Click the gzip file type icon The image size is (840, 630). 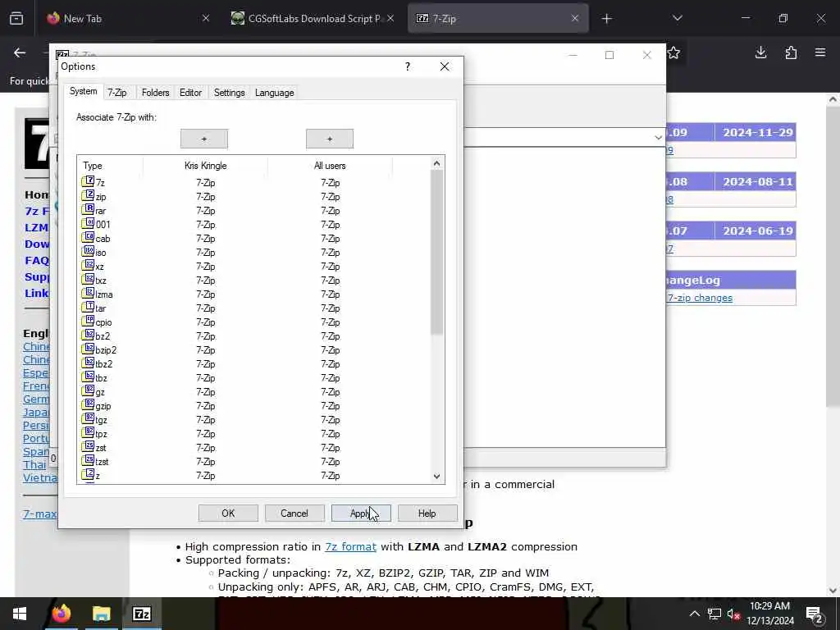coord(88,404)
